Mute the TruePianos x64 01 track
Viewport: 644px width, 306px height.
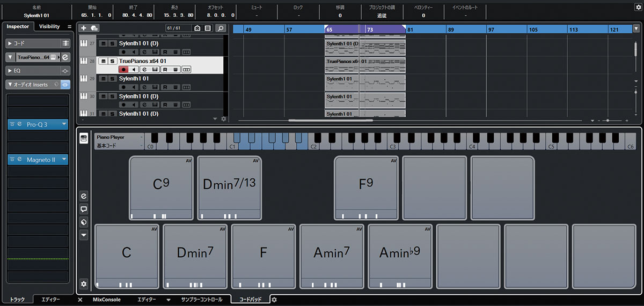click(x=104, y=61)
